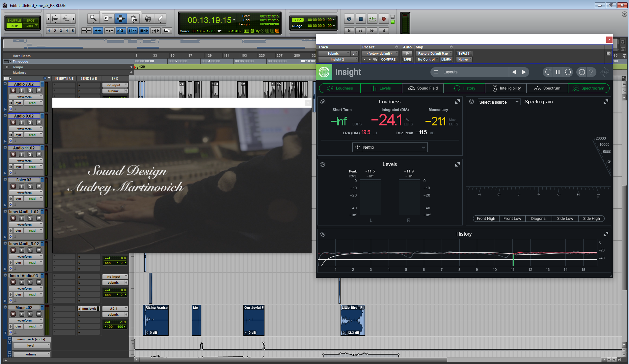Select the Rising Aspira audio clip
Viewport: 629px width, 364px height.
156,320
